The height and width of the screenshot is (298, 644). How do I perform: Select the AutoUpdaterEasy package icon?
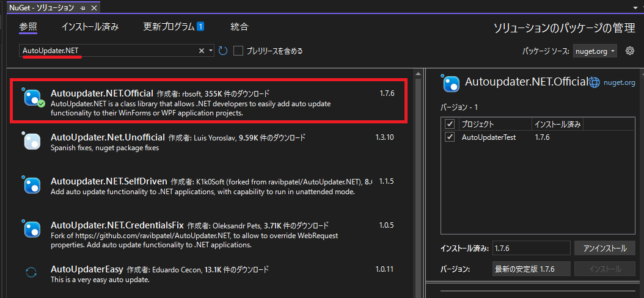point(32,272)
